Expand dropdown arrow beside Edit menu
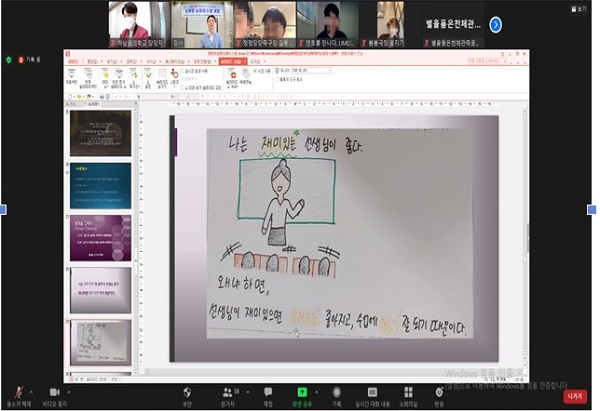The image size is (600, 411). point(101,61)
